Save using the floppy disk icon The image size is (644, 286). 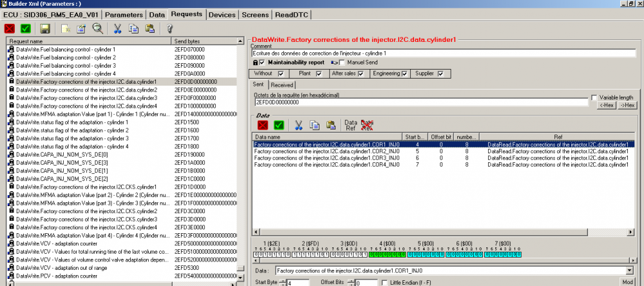point(45,28)
